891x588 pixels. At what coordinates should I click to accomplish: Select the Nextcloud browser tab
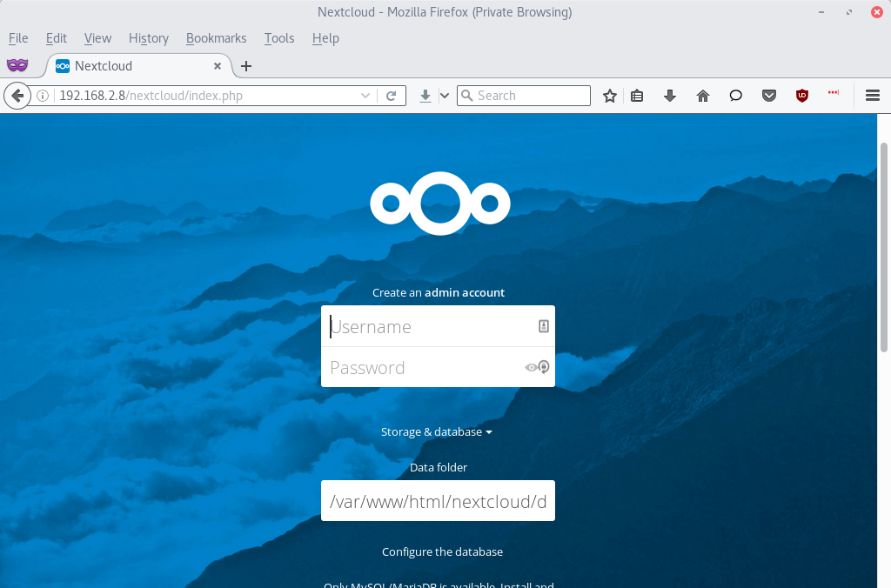pyautogui.click(x=138, y=66)
